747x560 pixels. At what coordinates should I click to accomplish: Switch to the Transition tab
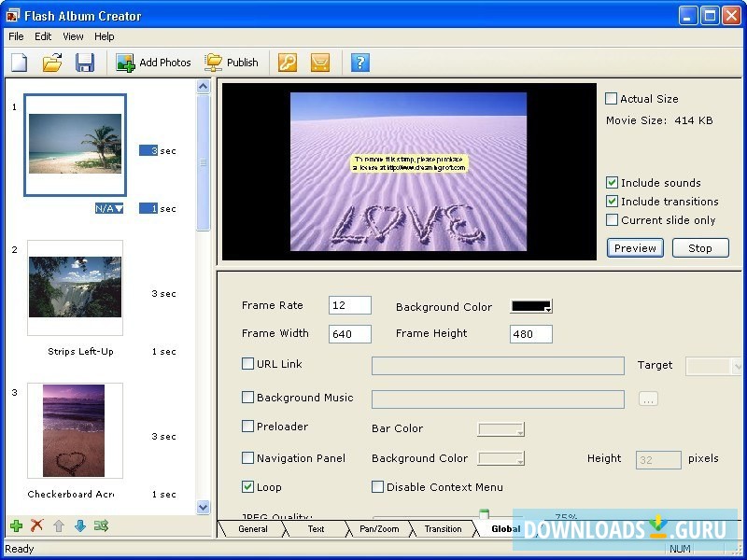[x=443, y=529]
